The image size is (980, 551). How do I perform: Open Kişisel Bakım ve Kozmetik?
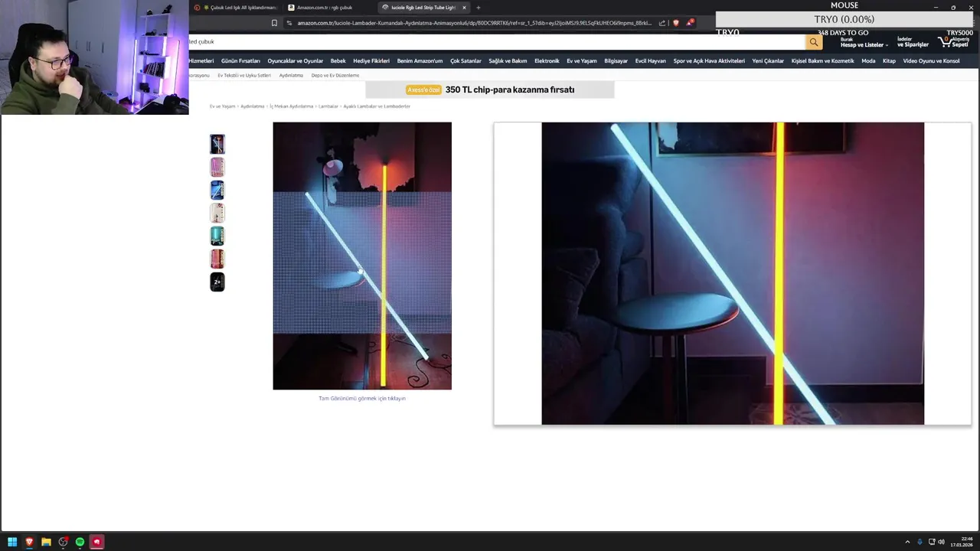click(823, 60)
